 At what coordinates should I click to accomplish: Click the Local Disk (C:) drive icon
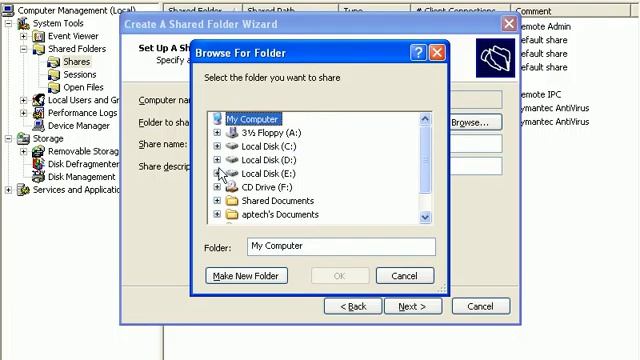(x=232, y=146)
